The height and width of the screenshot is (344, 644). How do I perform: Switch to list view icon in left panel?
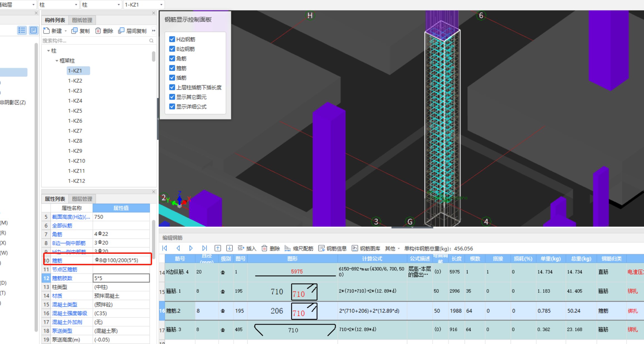22,30
